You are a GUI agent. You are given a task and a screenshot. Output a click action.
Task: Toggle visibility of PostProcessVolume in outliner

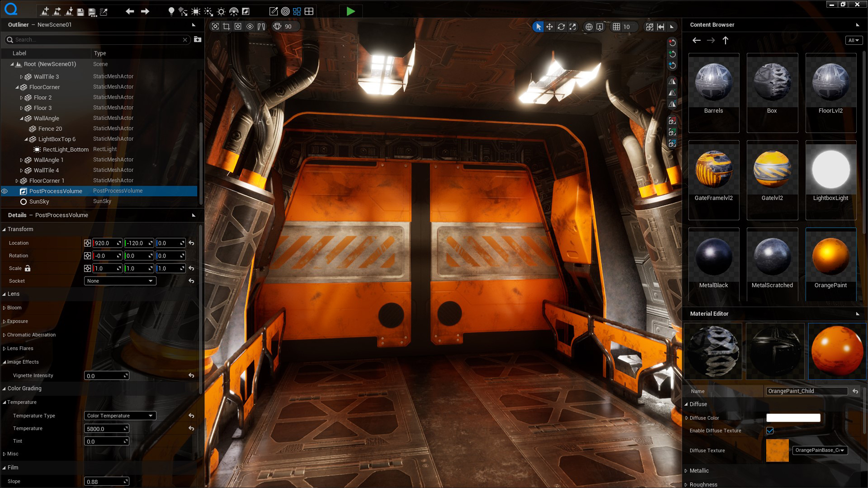[5, 191]
